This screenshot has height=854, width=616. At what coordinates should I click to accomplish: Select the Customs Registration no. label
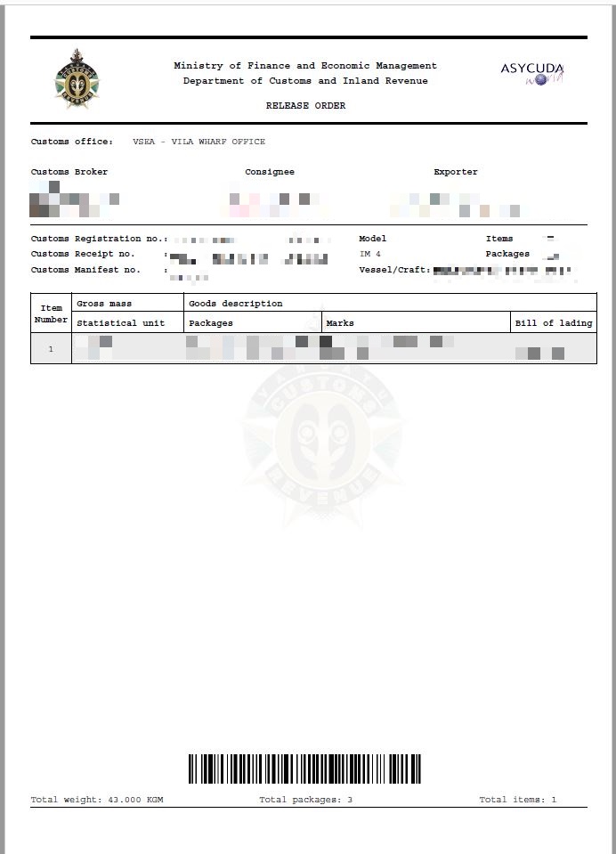coord(99,239)
